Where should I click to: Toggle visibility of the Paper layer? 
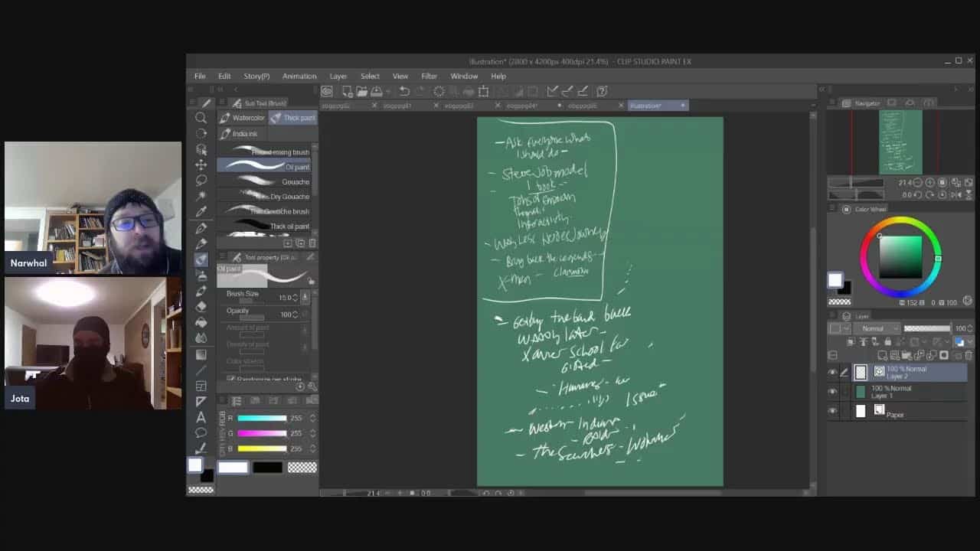(x=832, y=412)
